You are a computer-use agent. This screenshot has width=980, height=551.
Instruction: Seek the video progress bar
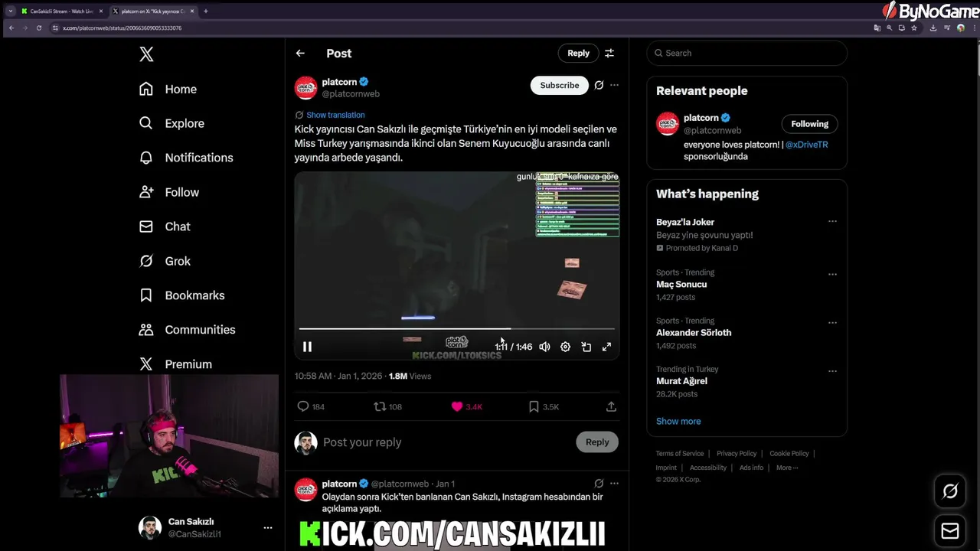point(456,328)
